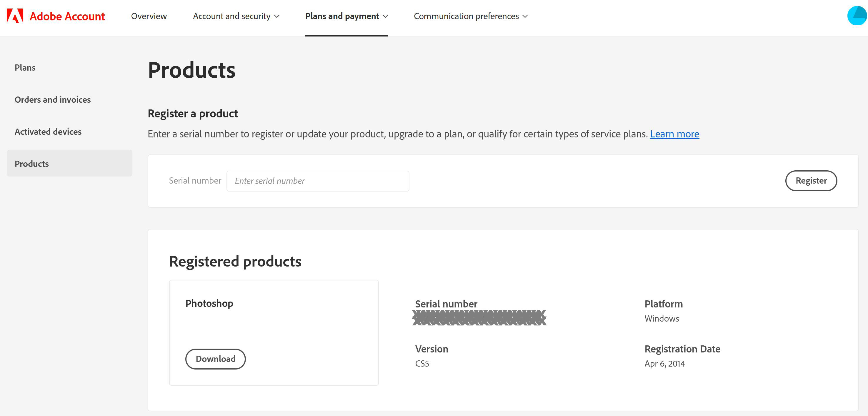This screenshot has height=416, width=868.
Task: Click the Registered products heading
Action: pos(235,261)
